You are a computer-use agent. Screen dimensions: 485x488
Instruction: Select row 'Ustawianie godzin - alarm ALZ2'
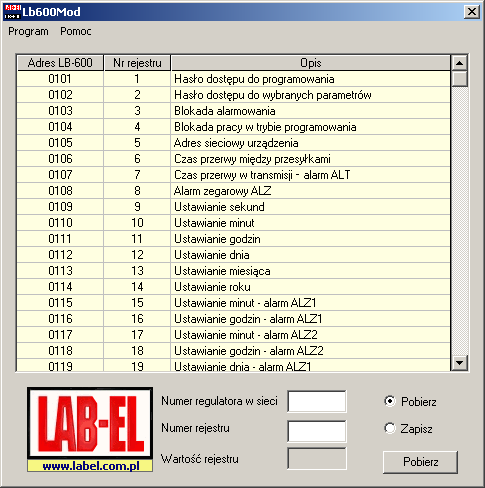pyautogui.click(x=233, y=351)
